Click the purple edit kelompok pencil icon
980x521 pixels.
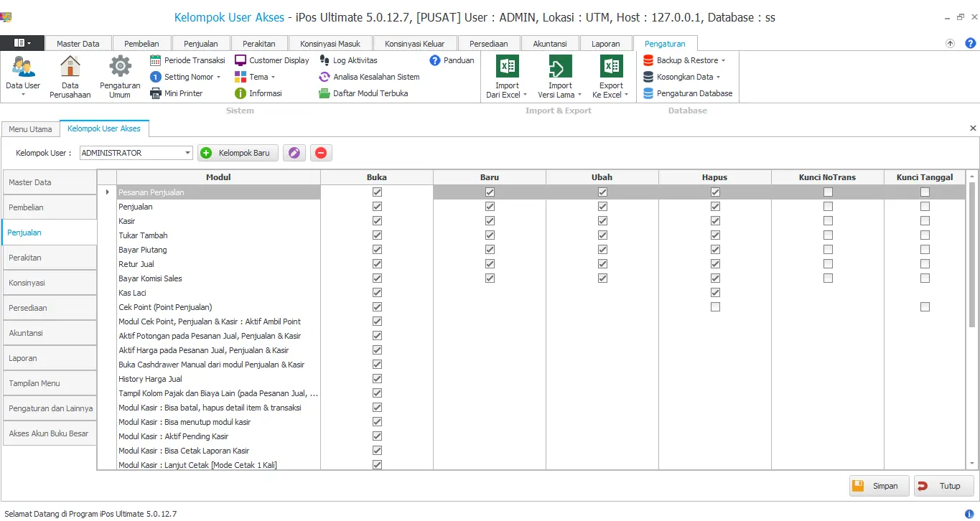coord(294,153)
